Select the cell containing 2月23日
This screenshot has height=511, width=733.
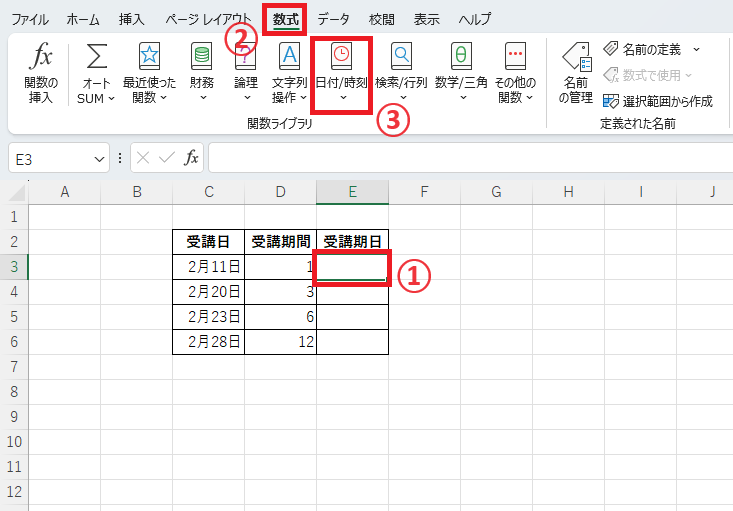pyautogui.click(x=208, y=317)
